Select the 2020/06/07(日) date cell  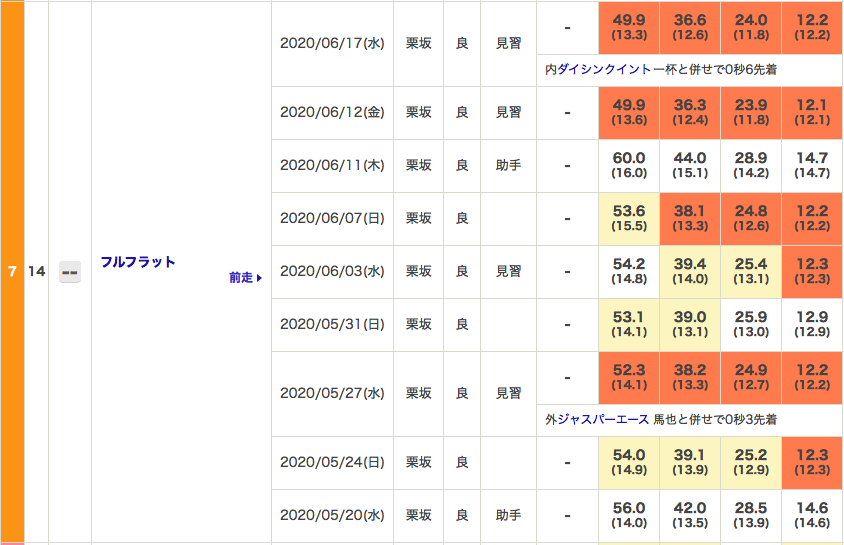[x=332, y=218]
